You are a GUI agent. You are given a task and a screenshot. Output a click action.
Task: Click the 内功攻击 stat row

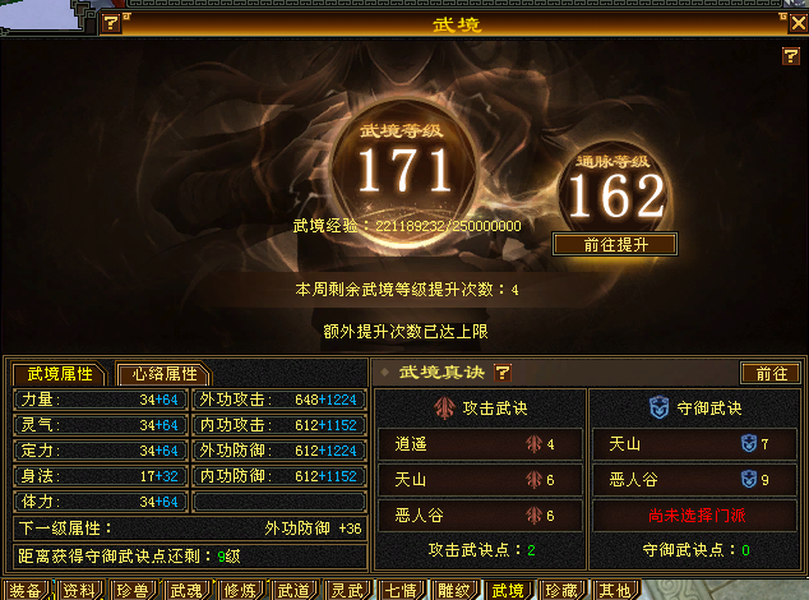(279, 425)
